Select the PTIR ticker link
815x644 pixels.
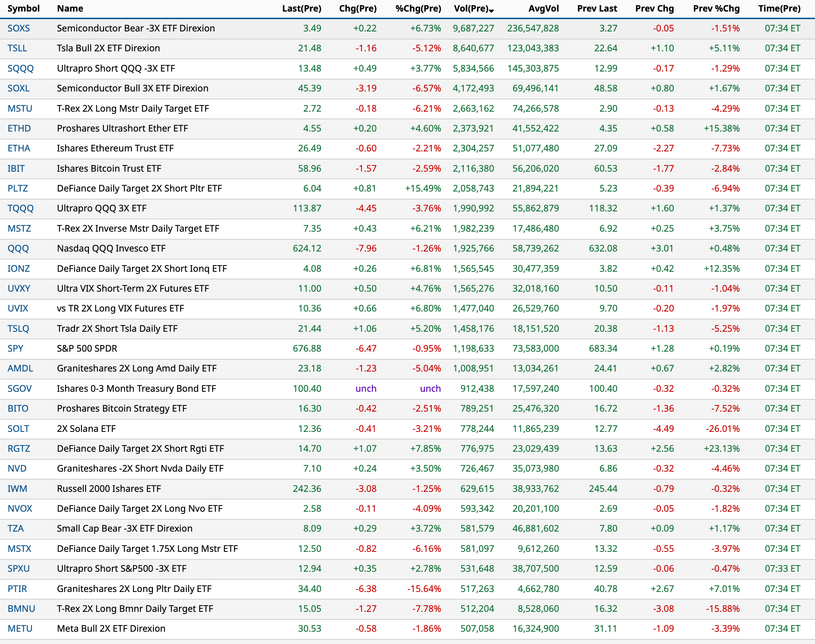(17, 589)
